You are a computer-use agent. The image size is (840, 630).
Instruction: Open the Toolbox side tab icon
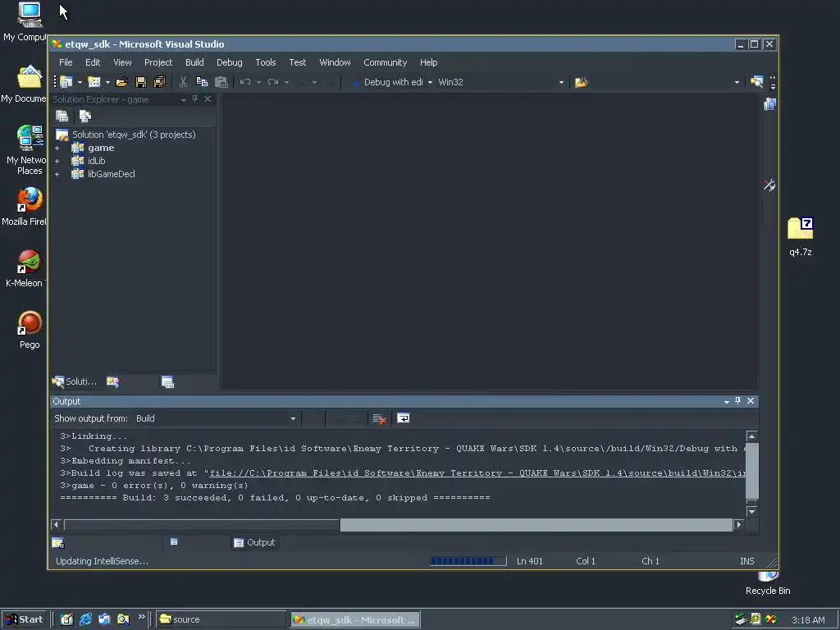(x=769, y=185)
